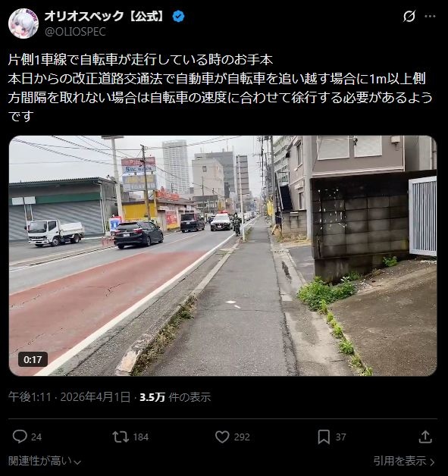This screenshot has height=476, width=448.
Task: Bookmark the post with the bookmark icon
Action: click(324, 437)
